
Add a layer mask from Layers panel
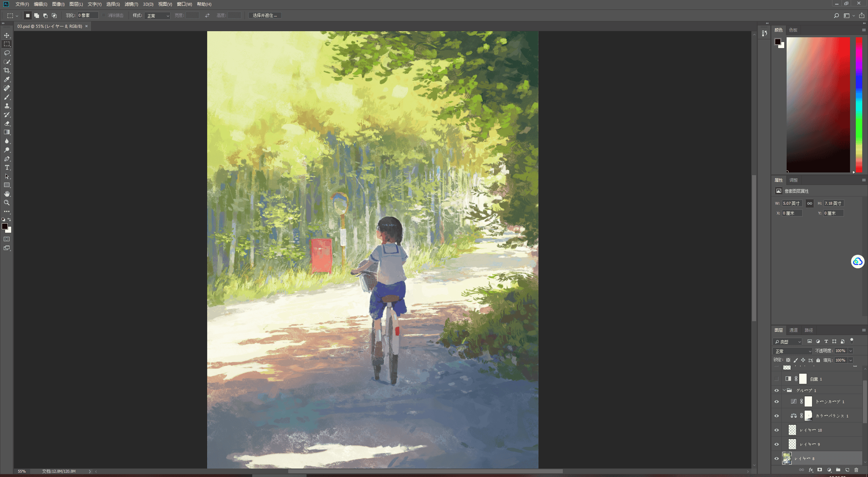pos(820,470)
